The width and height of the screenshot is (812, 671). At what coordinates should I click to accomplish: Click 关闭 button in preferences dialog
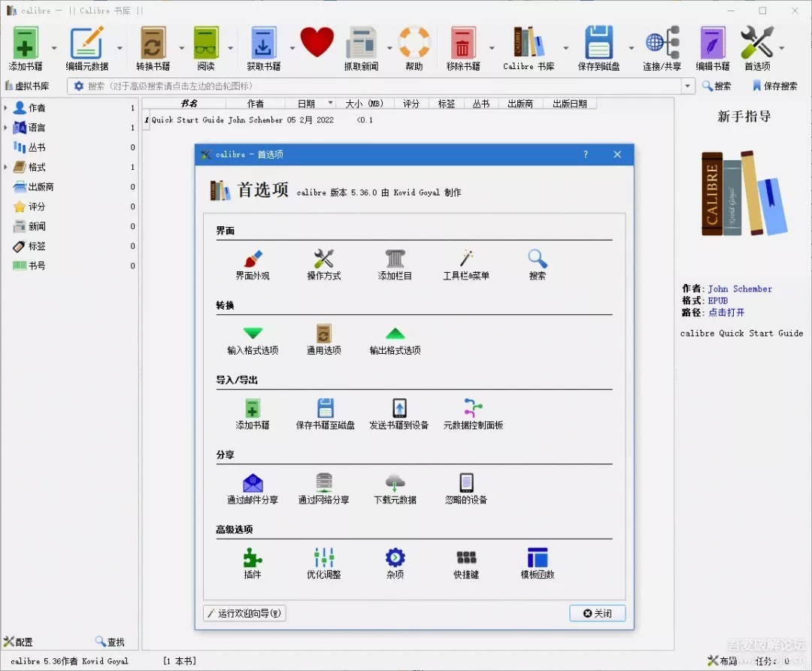tap(598, 613)
